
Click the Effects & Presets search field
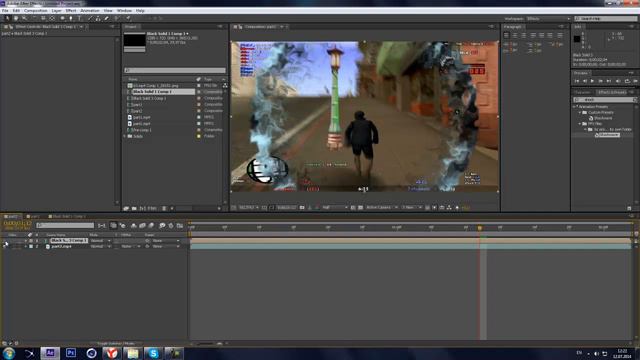point(605,100)
